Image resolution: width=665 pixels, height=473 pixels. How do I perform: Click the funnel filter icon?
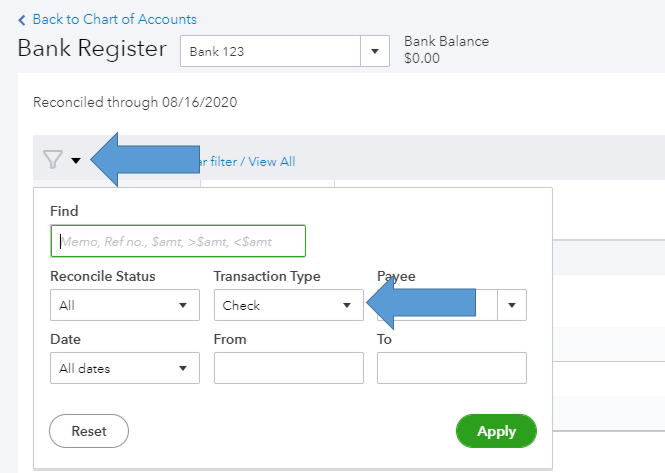pyautogui.click(x=52, y=160)
